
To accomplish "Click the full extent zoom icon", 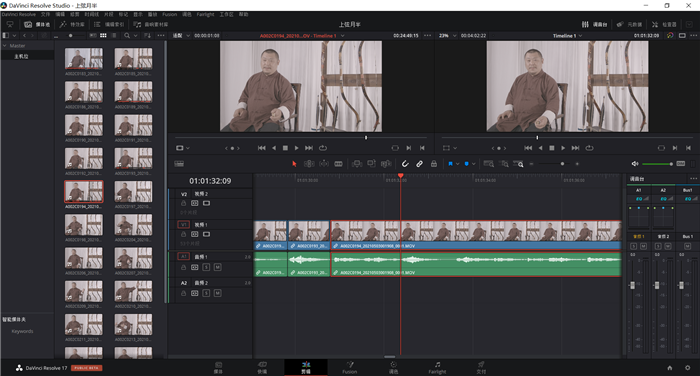I will (x=489, y=164).
